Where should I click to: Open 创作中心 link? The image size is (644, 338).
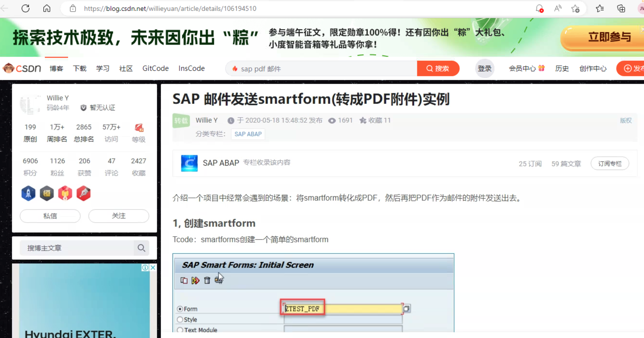(593, 69)
